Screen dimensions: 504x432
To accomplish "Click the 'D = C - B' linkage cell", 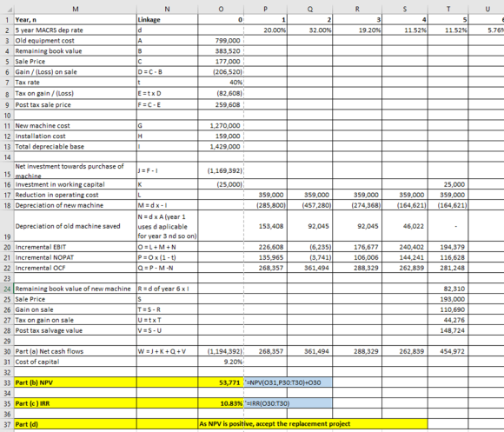I will [167, 71].
